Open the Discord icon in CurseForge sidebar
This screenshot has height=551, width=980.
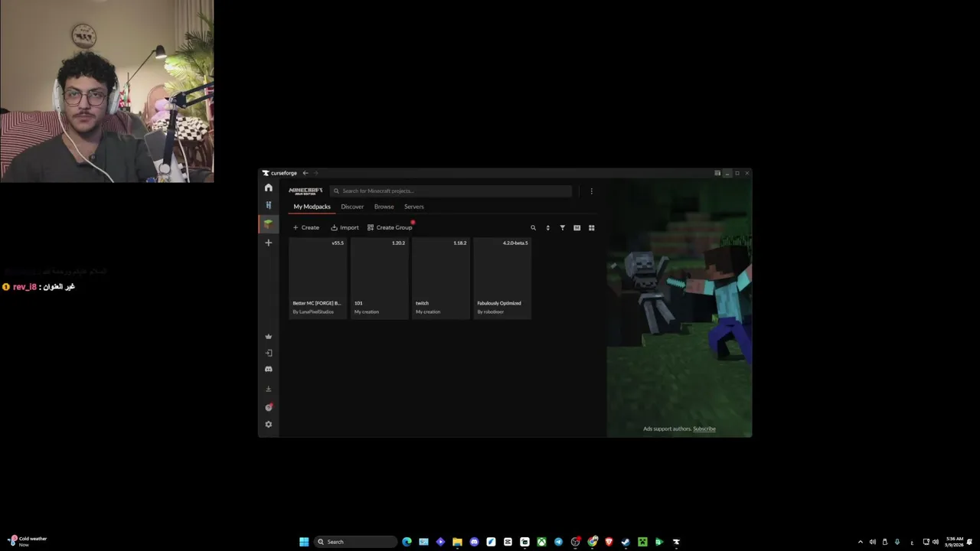point(268,369)
